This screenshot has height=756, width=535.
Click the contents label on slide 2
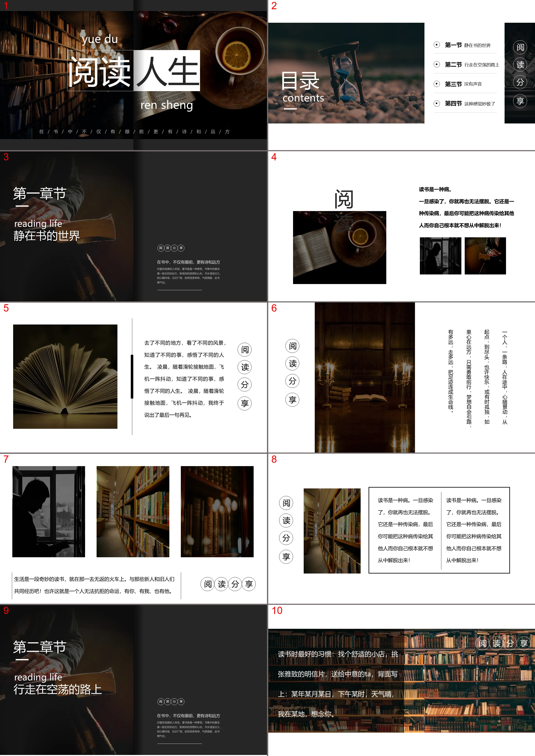point(303,98)
